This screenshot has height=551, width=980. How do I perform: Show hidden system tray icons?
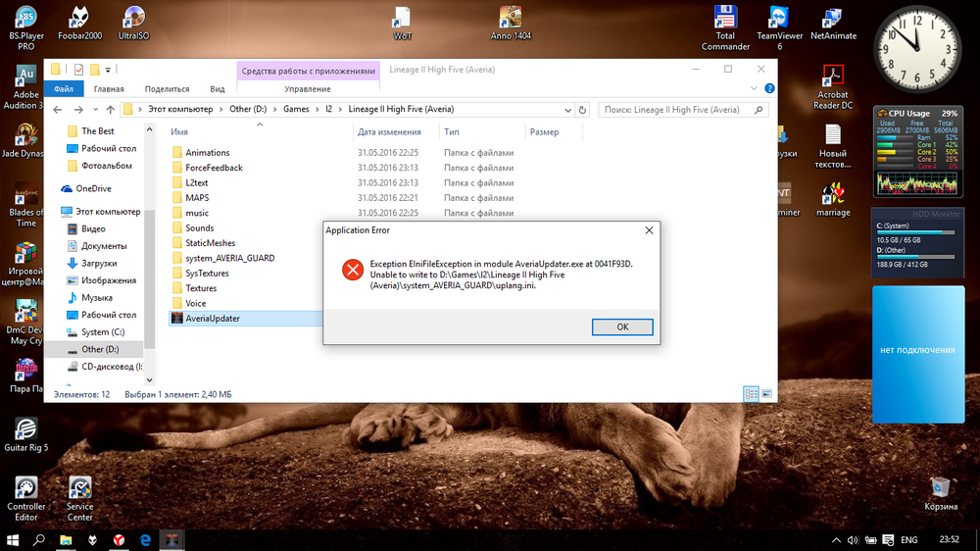pos(839,540)
